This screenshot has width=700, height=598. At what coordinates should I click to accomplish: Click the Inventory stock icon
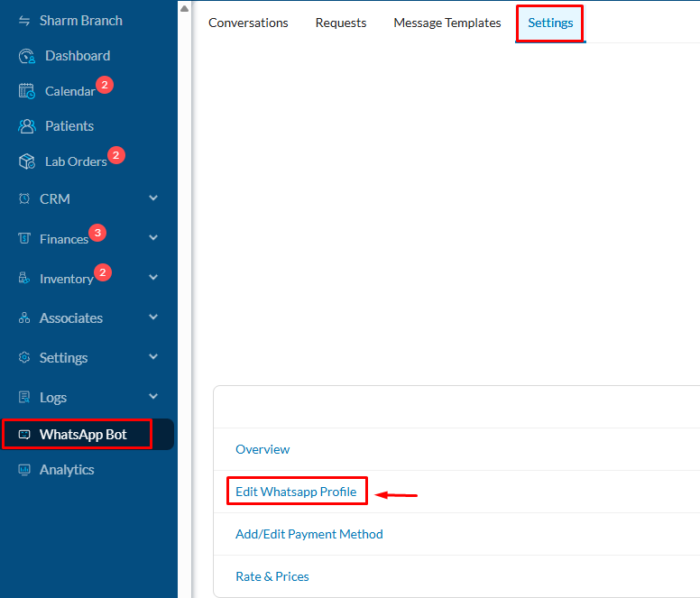[x=24, y=278]
